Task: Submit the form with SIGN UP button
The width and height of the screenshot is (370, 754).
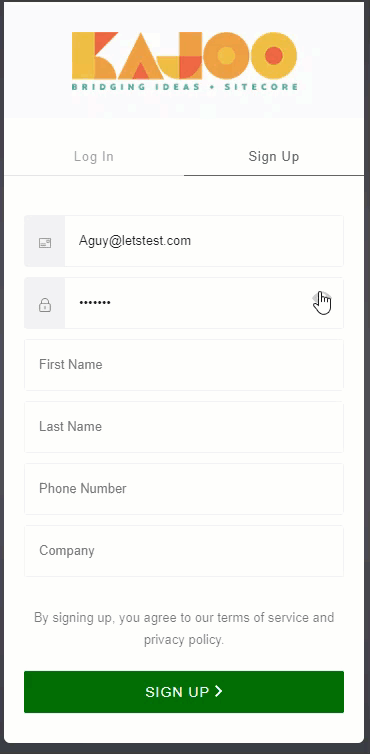Action: point(184,691)
